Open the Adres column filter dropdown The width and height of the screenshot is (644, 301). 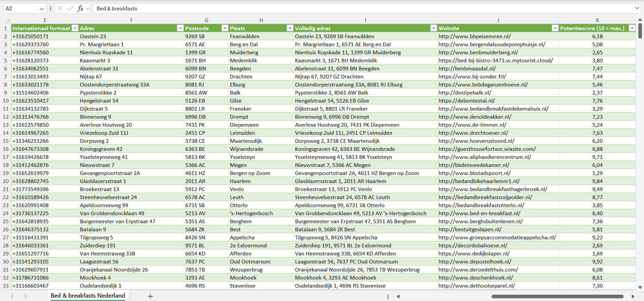pyautogui.click(x=180, y=28)
